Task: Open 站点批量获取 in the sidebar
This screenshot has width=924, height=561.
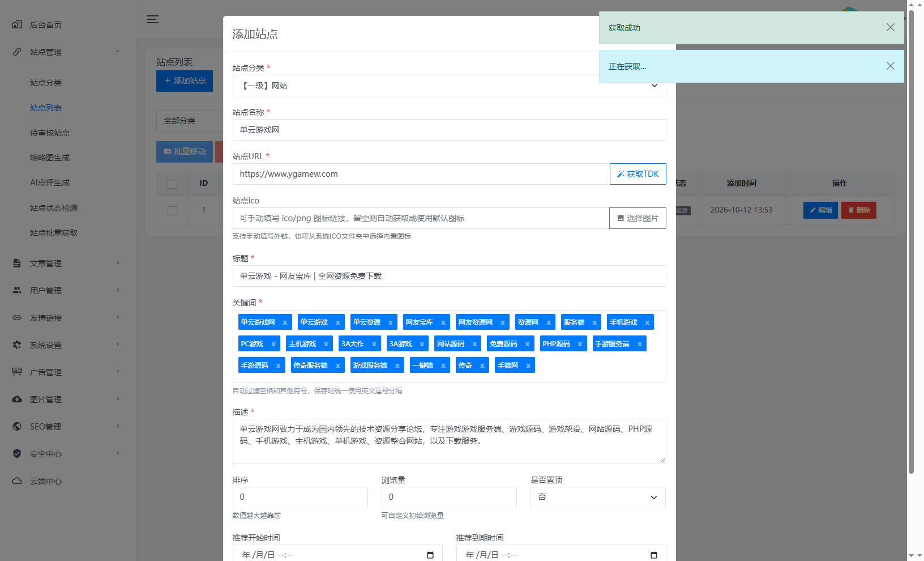Action: [54, 233]
